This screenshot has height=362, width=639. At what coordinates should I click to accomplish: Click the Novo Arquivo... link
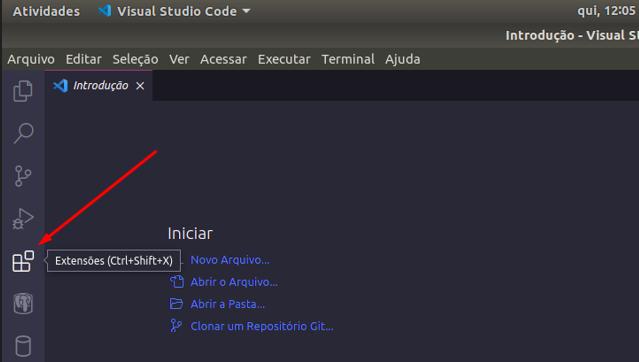[x=230, y=260]
